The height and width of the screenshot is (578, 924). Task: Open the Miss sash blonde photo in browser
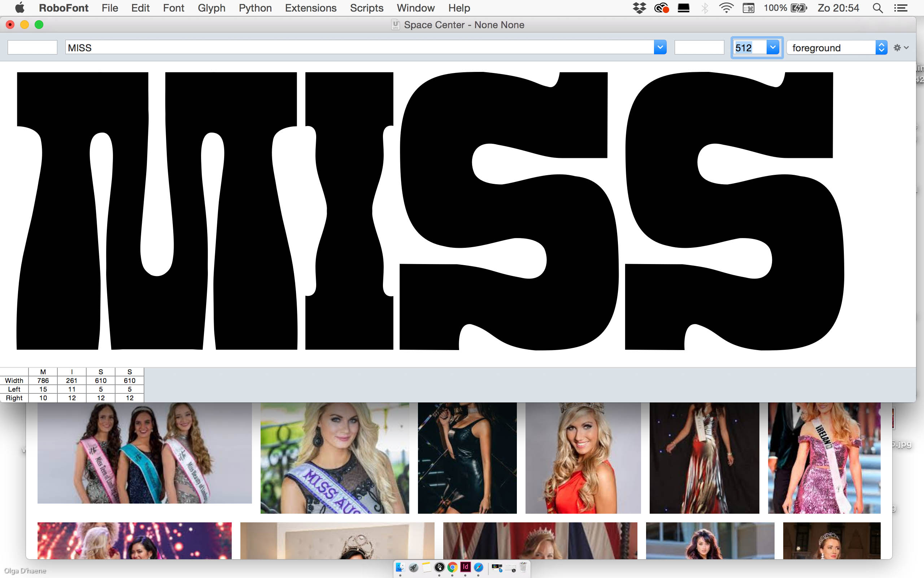(x=335, y=458)
